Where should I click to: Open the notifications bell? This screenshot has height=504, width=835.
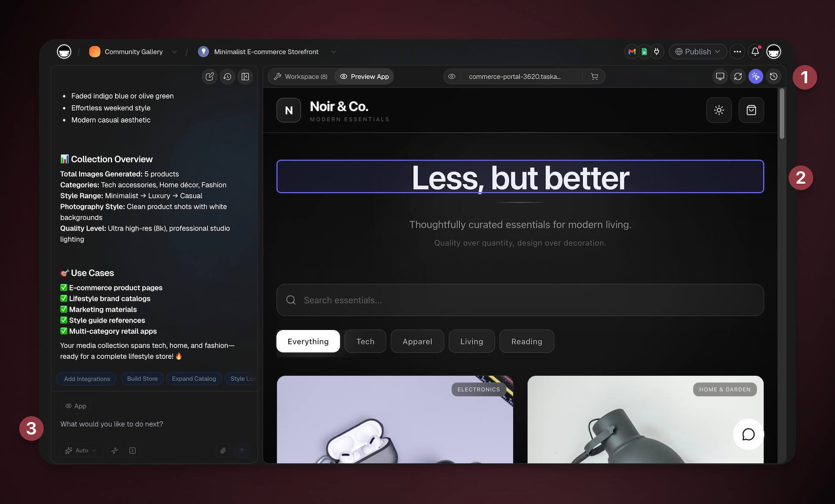click(755, 52)
